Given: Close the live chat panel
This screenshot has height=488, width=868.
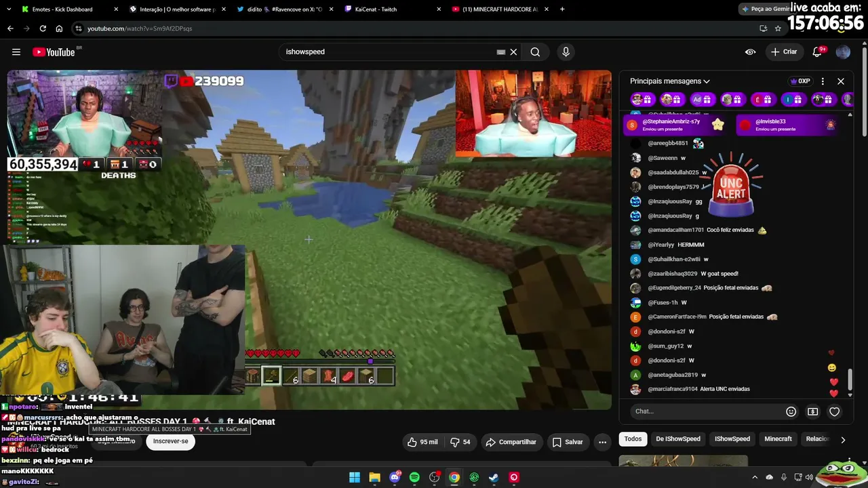Looking at the screenshot, I should (841, 81).
